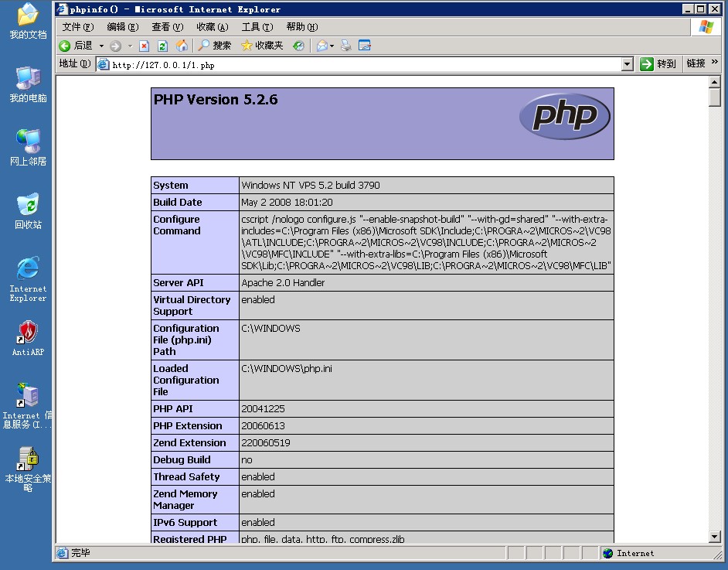The image size is (728, 570).
Task: Open the 搜索 search toolbar button
Action: click(x=215, y=46)
